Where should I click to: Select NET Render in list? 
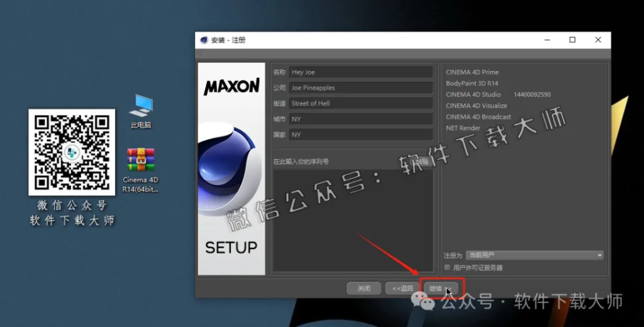tap(463, 128)
